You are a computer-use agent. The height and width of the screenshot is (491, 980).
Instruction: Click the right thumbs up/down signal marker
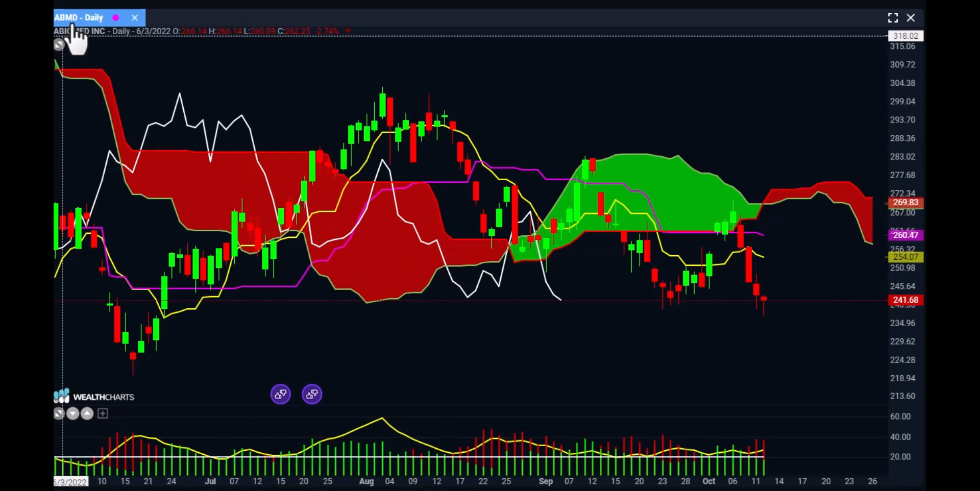[312, 394]
